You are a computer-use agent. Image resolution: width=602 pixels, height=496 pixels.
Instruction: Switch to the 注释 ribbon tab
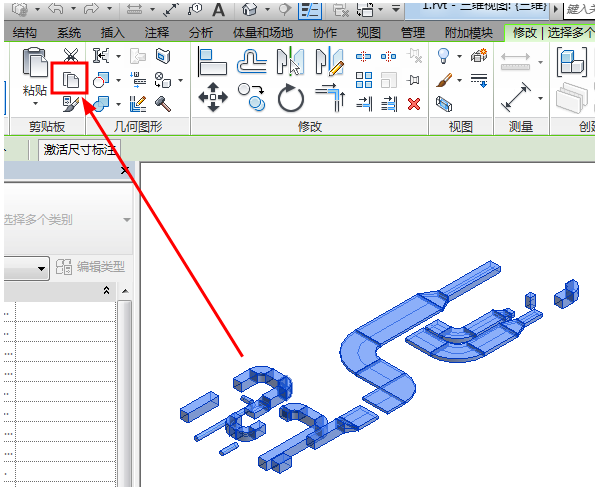[156, 33]
